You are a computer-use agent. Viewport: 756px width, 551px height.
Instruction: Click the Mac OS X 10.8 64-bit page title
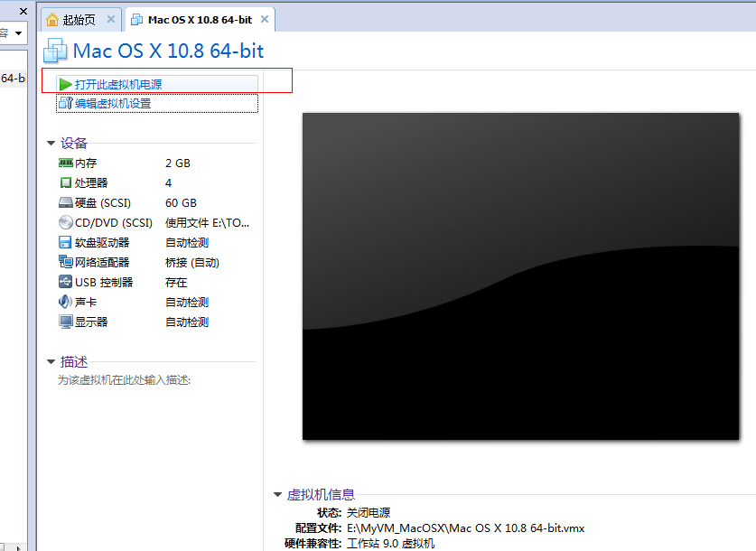168,51
